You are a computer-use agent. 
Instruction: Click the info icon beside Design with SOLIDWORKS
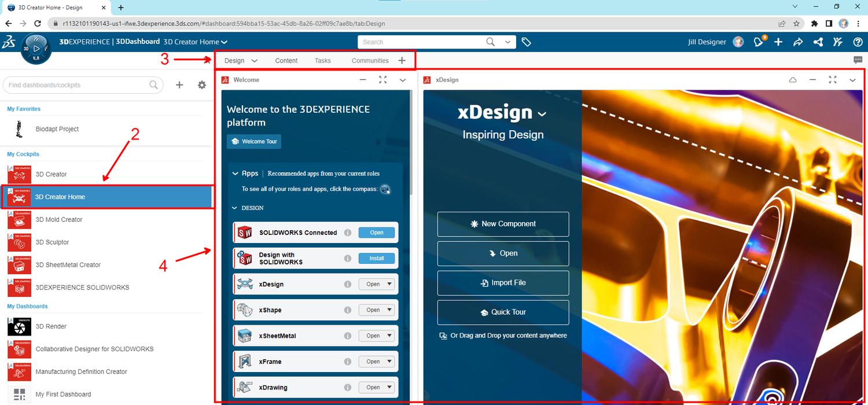point(347,258)
